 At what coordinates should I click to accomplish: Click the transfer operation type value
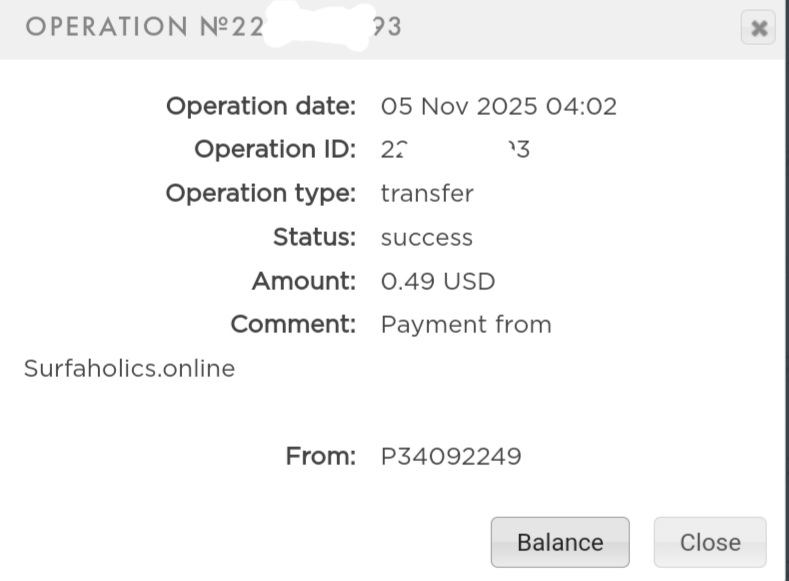pos(427,194)
